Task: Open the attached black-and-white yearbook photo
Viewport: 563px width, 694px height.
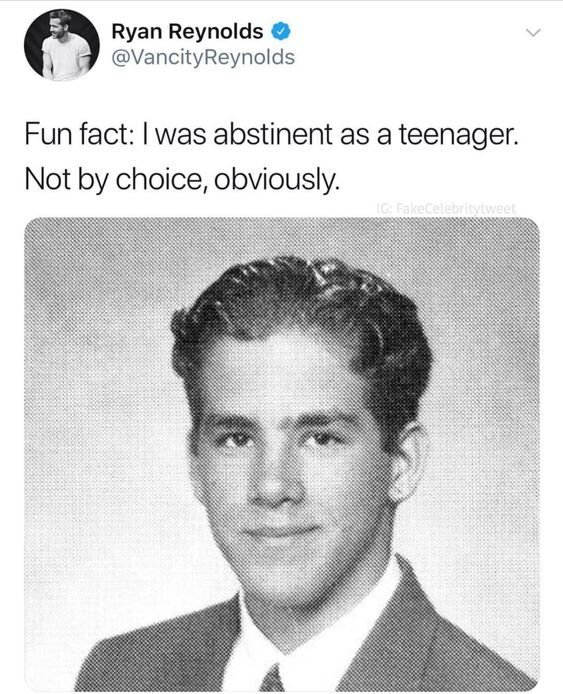Action: [x=282, y=454]
